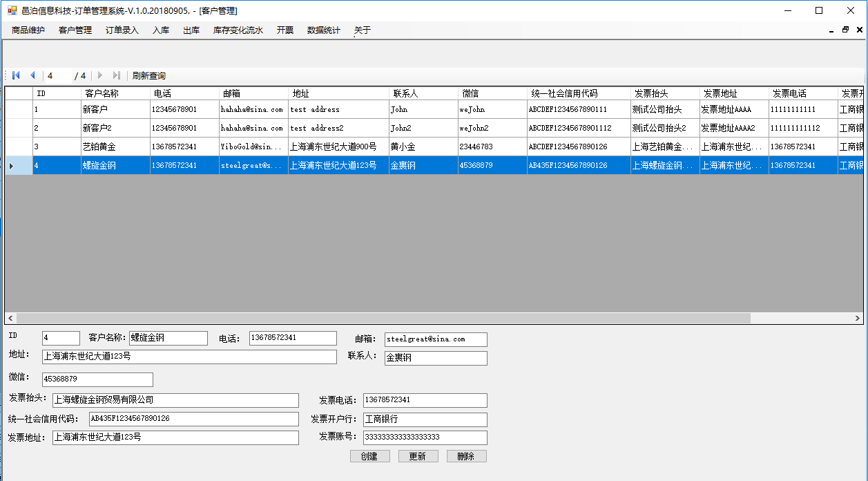Screen dimensions: 868x481
Task: Close the inner 客户管理 child window
Action: [860, 30]
